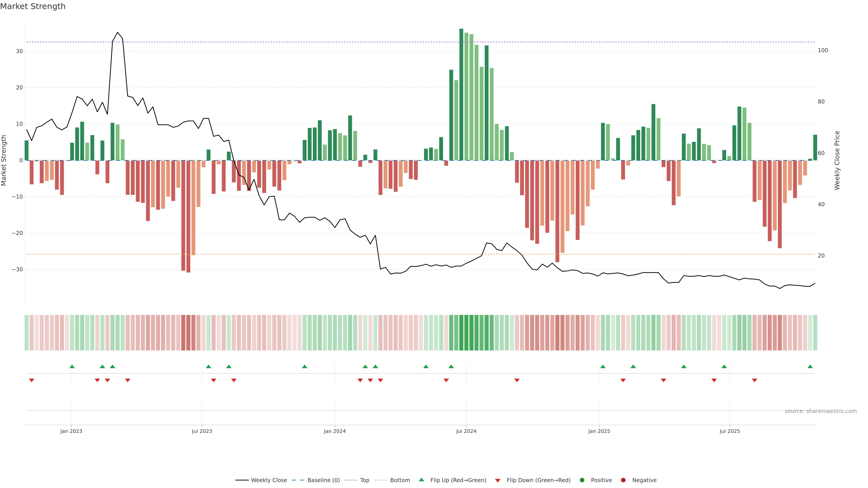The height and width of the screenshot is (488, 868).
Task: Click the Jan 2023 x-axis label
Action: pyautogui.click(x=71, y=431)
